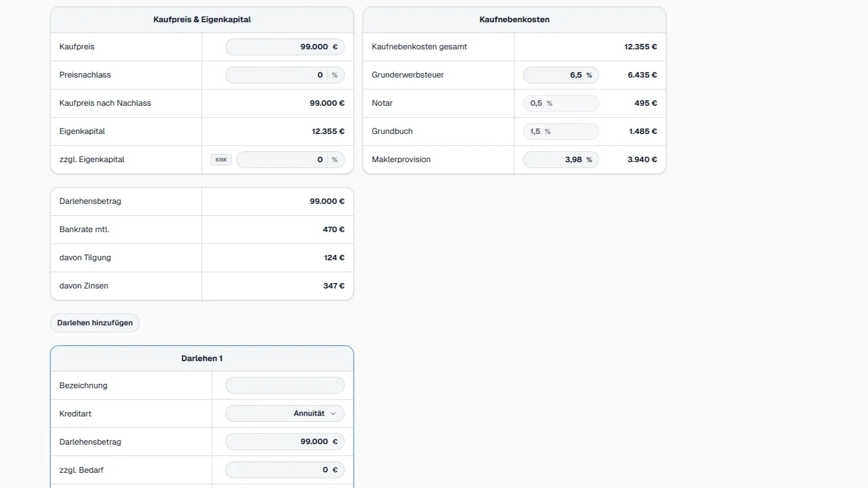
Task: Click the Bankrate mtl. label
Action: pos(84,229)
